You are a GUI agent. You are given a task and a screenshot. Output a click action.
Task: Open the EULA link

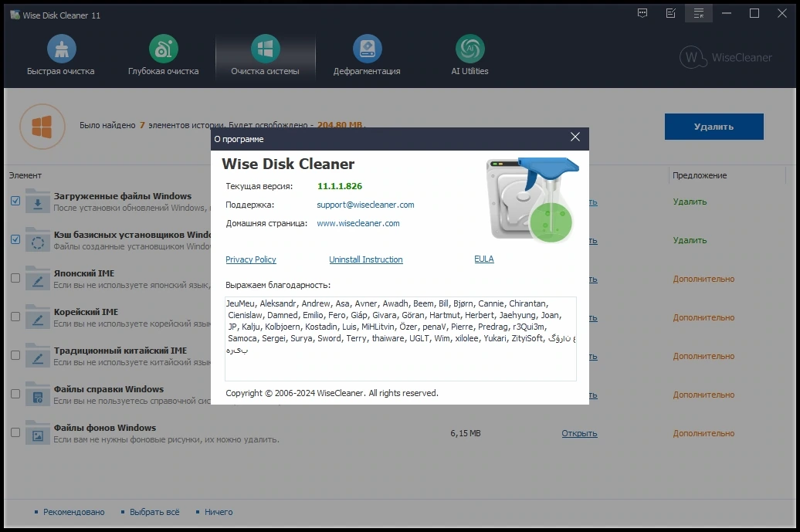coord(483,259)
